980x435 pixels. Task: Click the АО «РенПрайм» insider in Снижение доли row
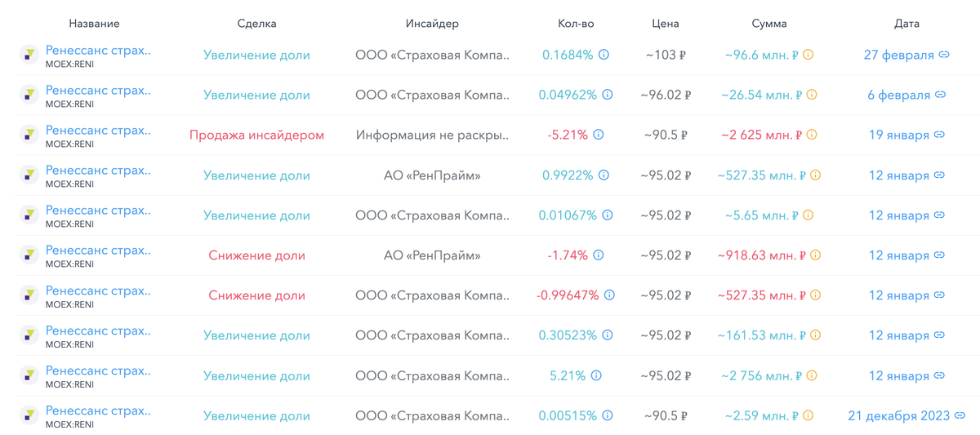point(432,255)
